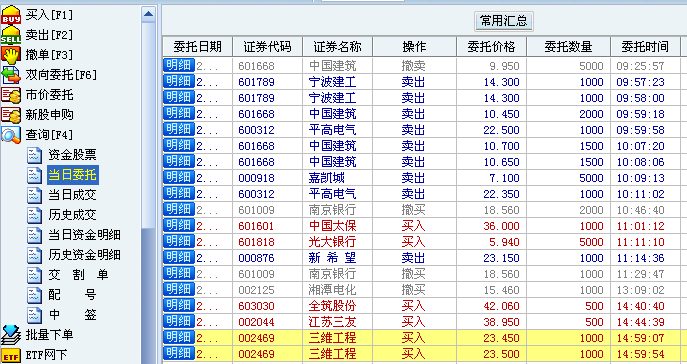
Task: Click 明细 for the 全筑股份 row
Action: coord(179,305)
